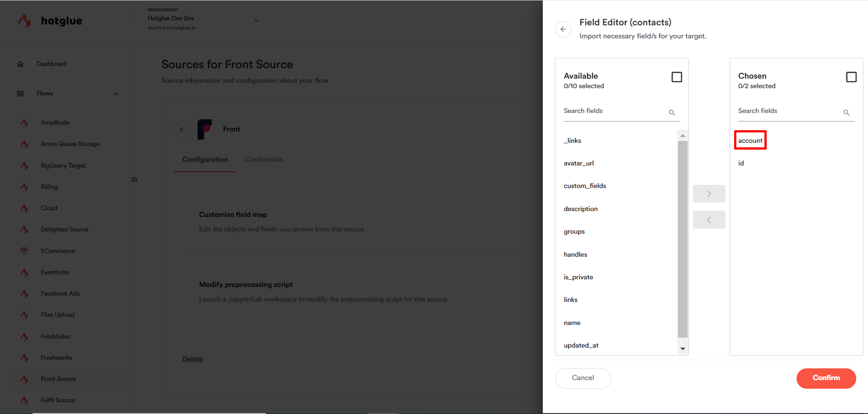Click the Cloud flow flame icon
This screenshot has height=414, width=868.
click(24, 208)
